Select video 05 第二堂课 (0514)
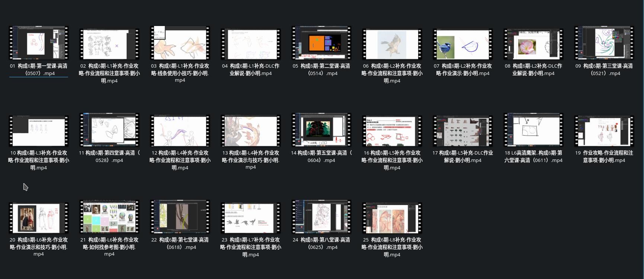The width and height of the screenshot is (644, 279). [x=321, y=43]
